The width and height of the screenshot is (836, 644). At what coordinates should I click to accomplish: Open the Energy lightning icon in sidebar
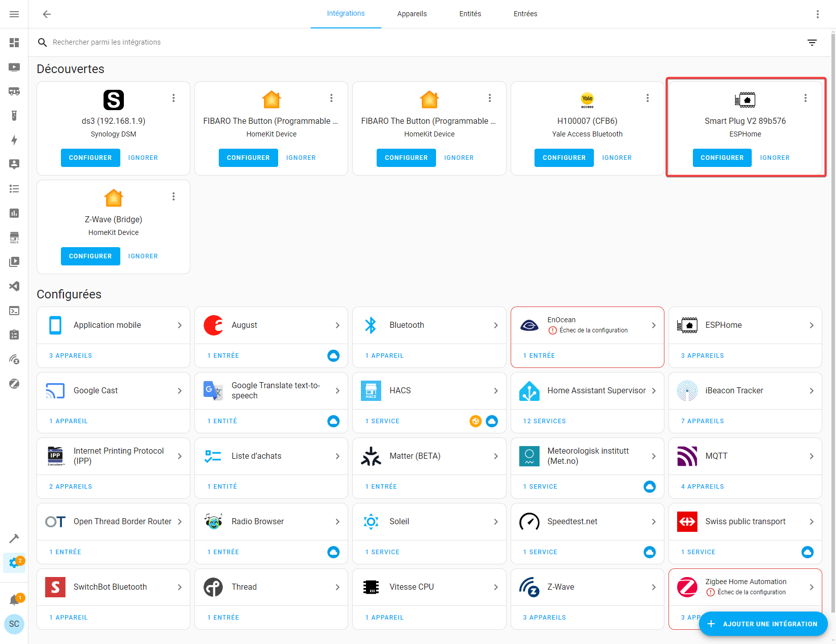click(x=14, y=140)
